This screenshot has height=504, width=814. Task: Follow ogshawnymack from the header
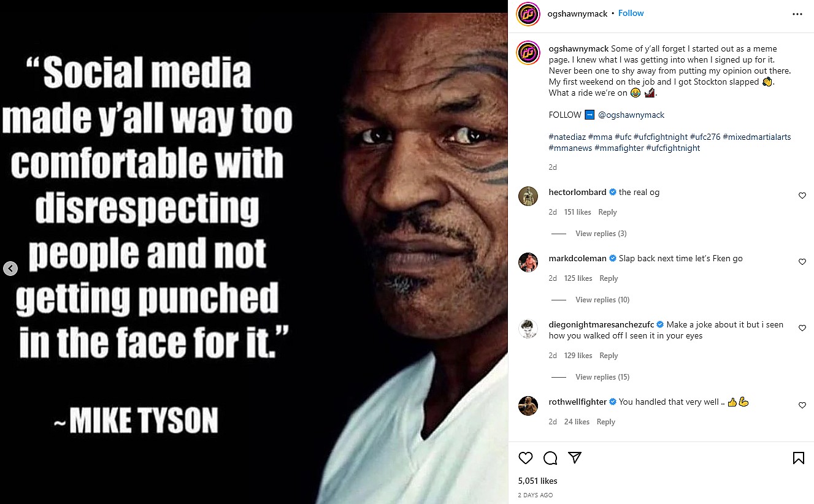tap(631, 13)
